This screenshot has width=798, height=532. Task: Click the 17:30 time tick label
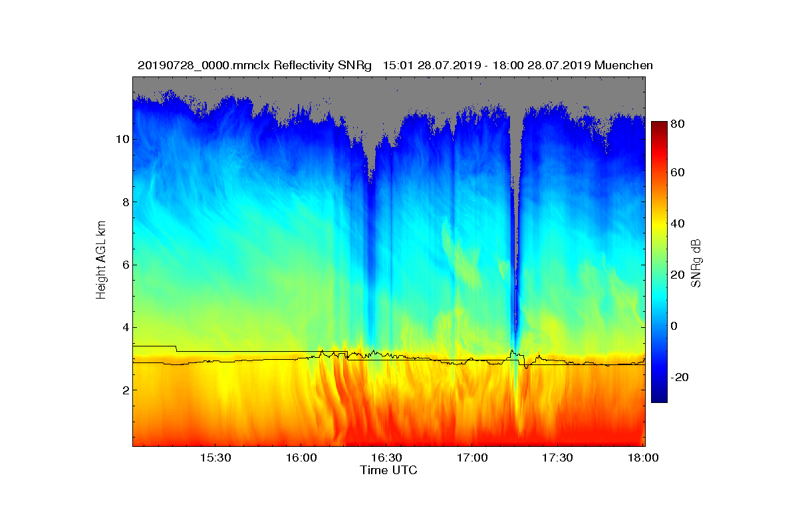(x=558, y=458)
